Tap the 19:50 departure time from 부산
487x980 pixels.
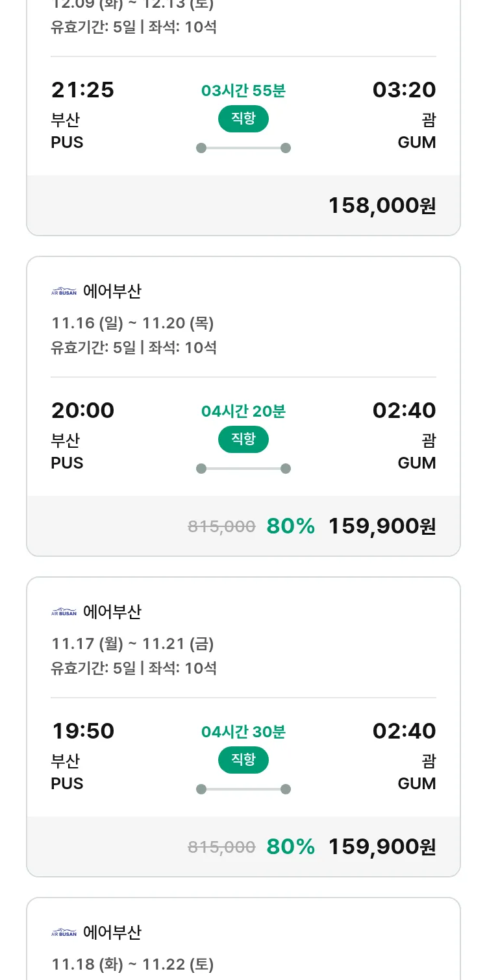[x=82, y=731]
